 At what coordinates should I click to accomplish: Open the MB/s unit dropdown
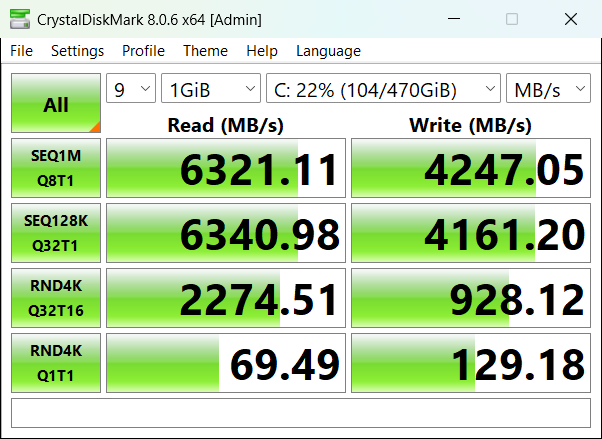548,88
